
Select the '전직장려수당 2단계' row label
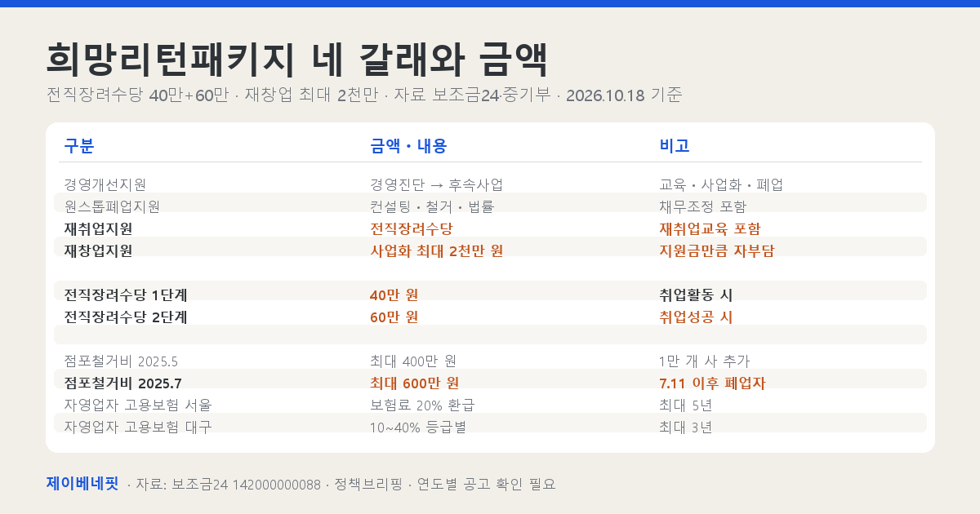tap(125, 317)
